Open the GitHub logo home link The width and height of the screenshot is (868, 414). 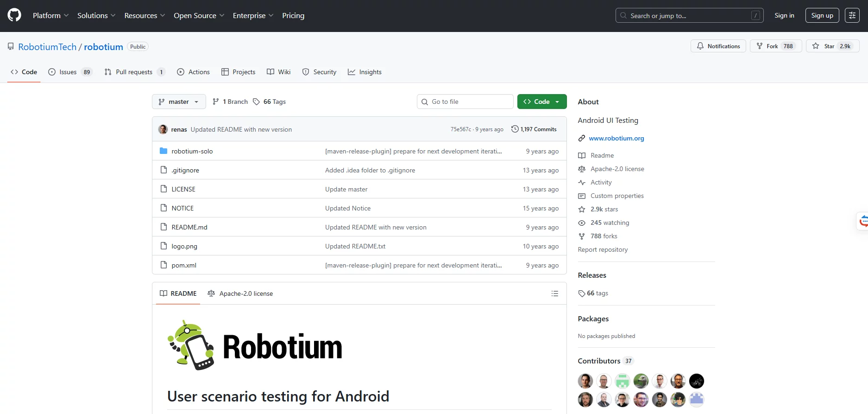point(14,15)
